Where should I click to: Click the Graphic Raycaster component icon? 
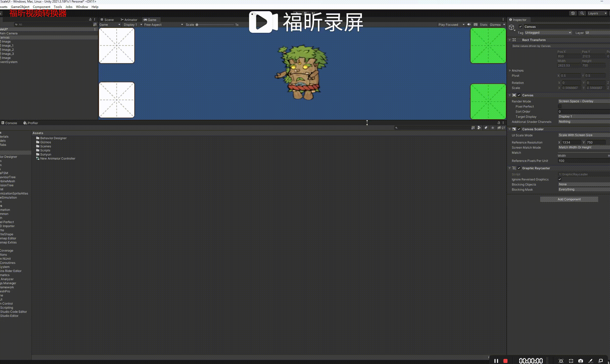514,168
